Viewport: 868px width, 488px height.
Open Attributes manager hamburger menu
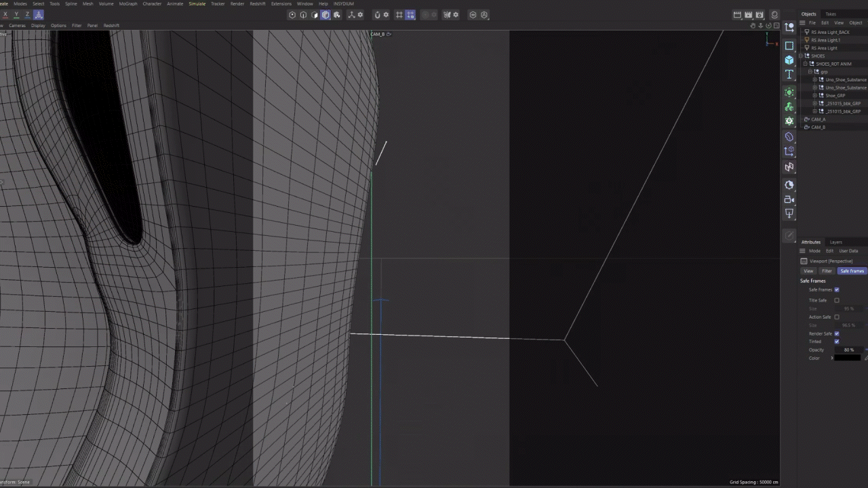pos(802,251)
